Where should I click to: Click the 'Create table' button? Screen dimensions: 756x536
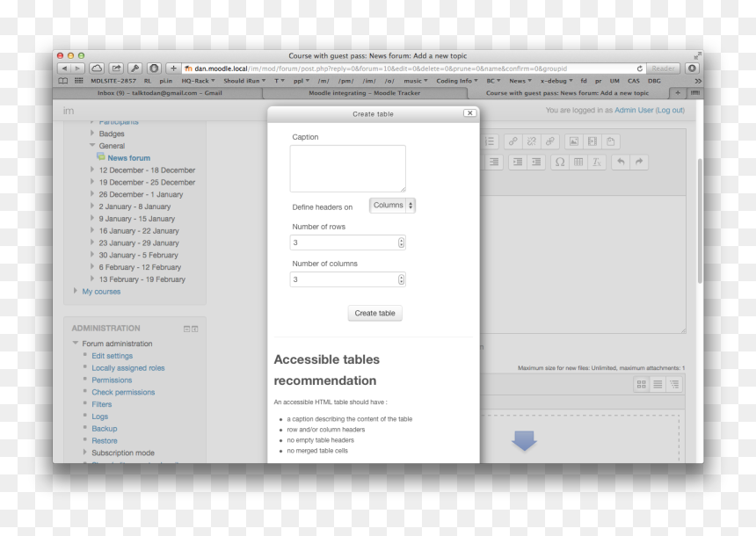(x=374, y=314)
